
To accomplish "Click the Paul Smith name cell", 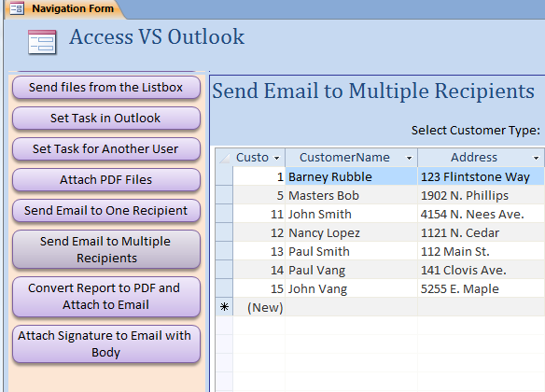I will [x=352, y=251].
